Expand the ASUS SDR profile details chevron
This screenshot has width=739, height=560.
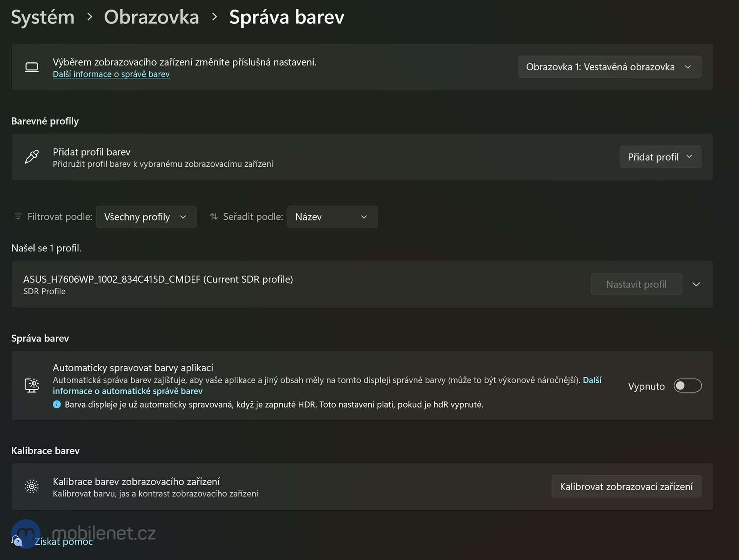pos(696,284)
